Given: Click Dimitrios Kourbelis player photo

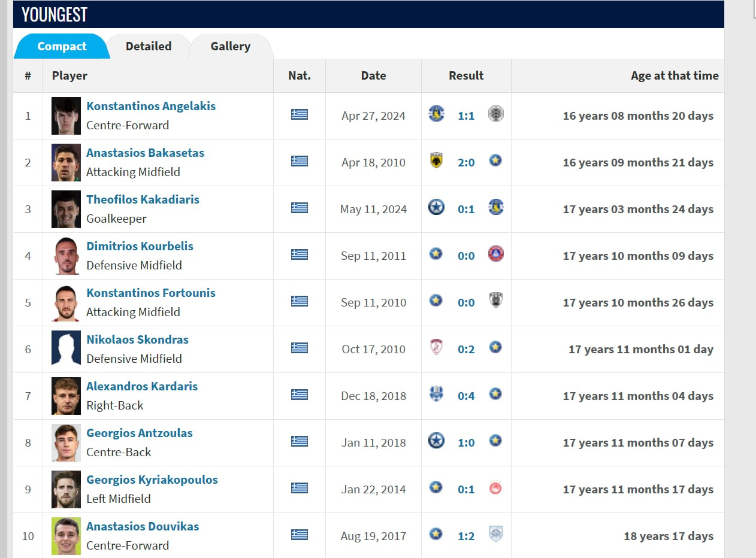Looking at the screenshot, I should tap(66, 256).
